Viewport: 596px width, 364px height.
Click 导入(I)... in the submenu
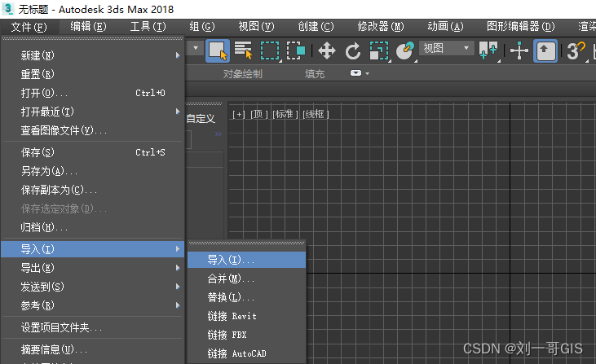[x=246, y=260]
